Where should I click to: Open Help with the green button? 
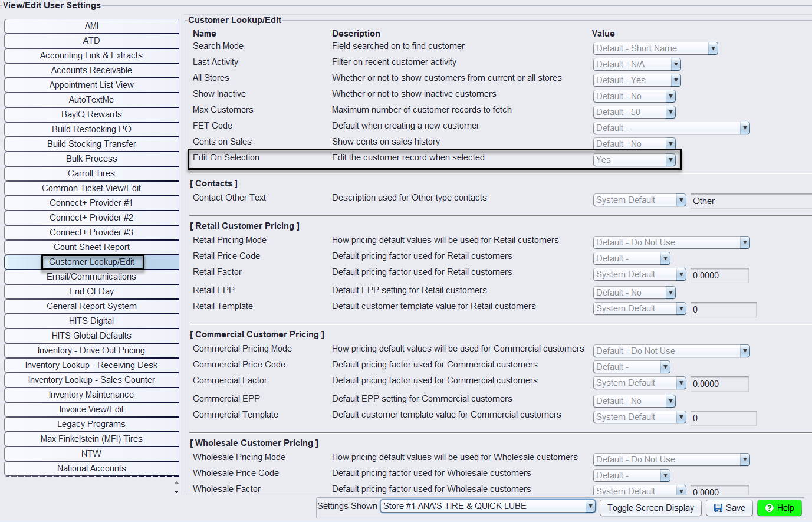point(779,508)
